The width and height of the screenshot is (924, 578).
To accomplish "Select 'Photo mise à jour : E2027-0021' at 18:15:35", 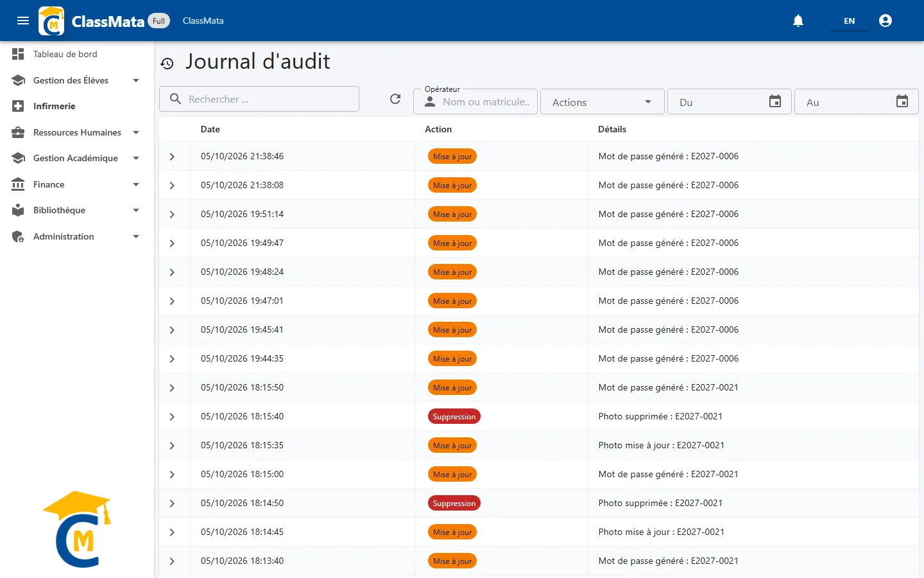I will tap(662, 445).
